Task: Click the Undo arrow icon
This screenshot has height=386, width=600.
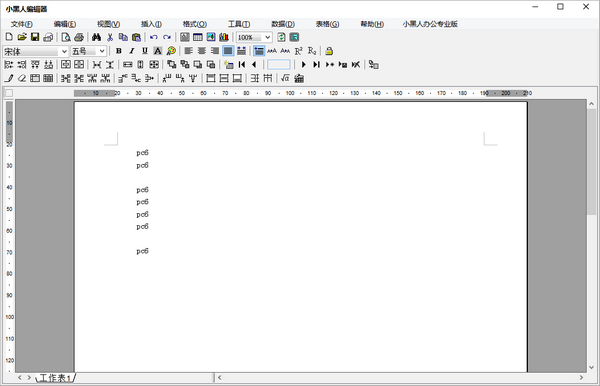Action: 154,37
